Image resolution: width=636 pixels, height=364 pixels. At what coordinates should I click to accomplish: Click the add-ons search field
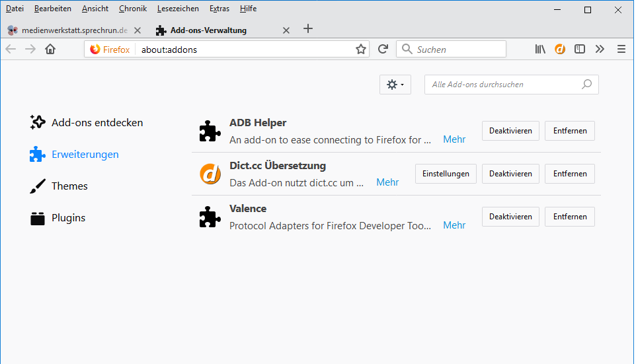coord(504,85)
